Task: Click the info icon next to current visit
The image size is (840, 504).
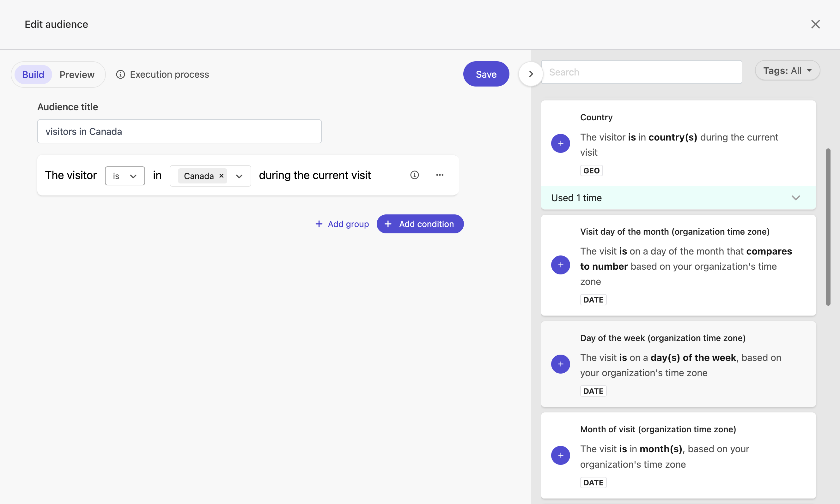Action: 415,175
